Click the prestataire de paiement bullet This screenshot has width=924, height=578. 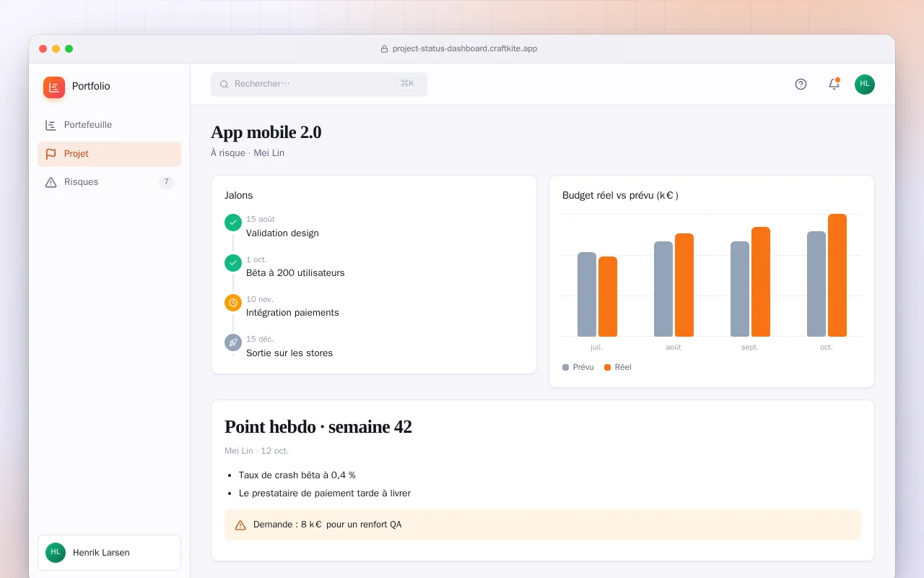point(325,493)
